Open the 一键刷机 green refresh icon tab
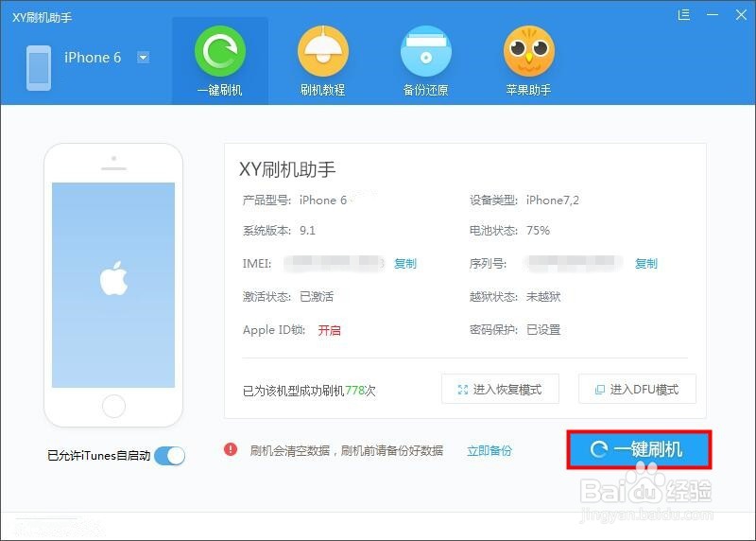 (x=220, y=51)
